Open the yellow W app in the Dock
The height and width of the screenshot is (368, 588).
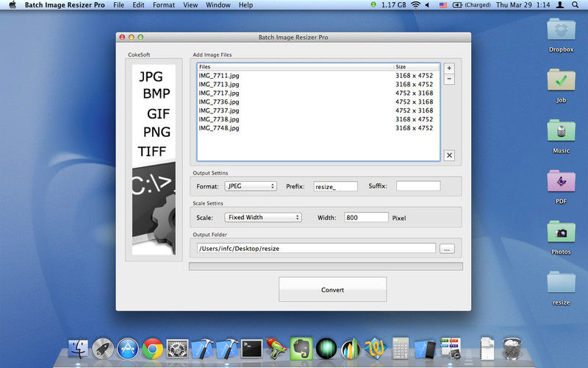pyautogui.click(x=376, y=349)
